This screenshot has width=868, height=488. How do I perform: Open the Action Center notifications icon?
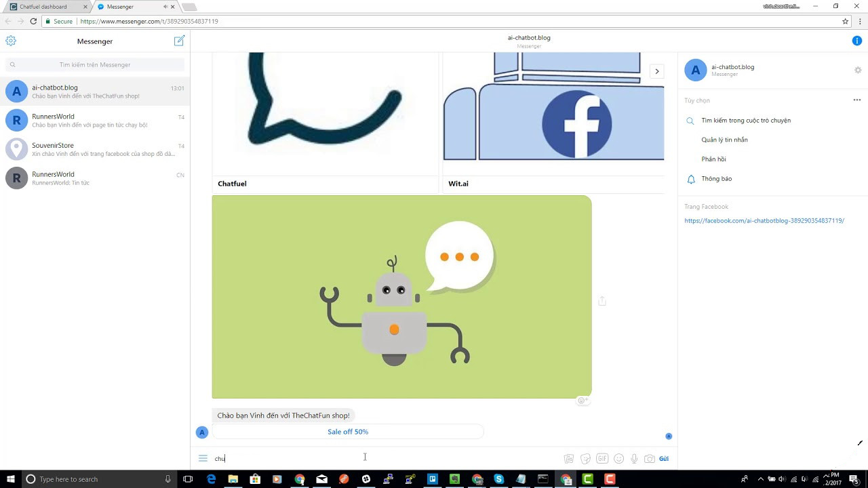pos(853,479)
